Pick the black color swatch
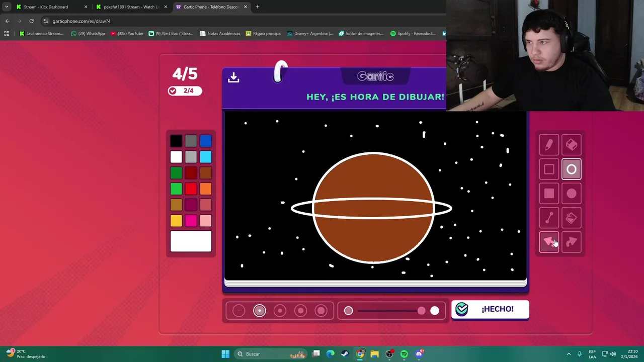The width and height of the screenshot is (644, 362). pyautogui.click(x=176, y=141)
